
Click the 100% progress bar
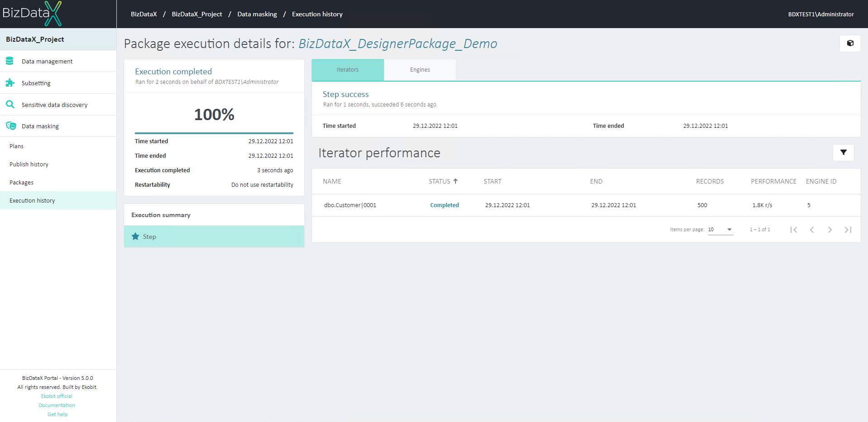pyautogui.click(x=214, y=133)
